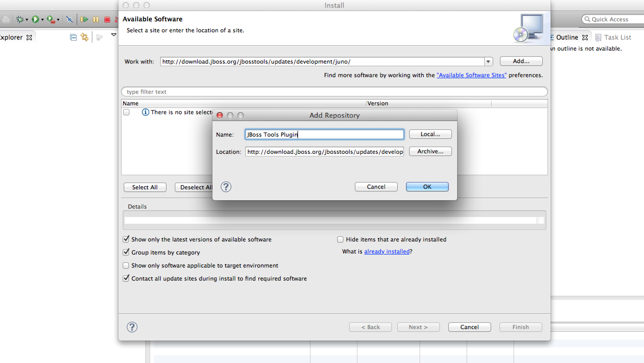Open Explorer view menu triangle

pyautogui.click(x=114, y=35)
